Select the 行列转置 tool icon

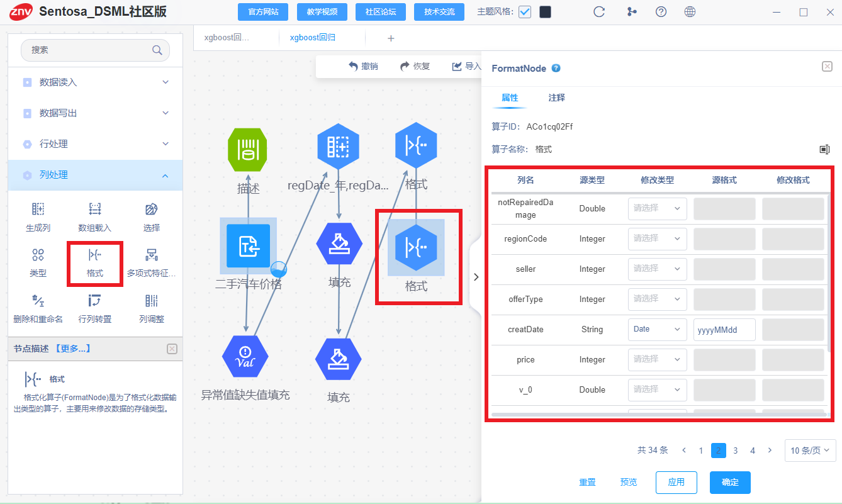pyautogui.click(x=95, y=300)
